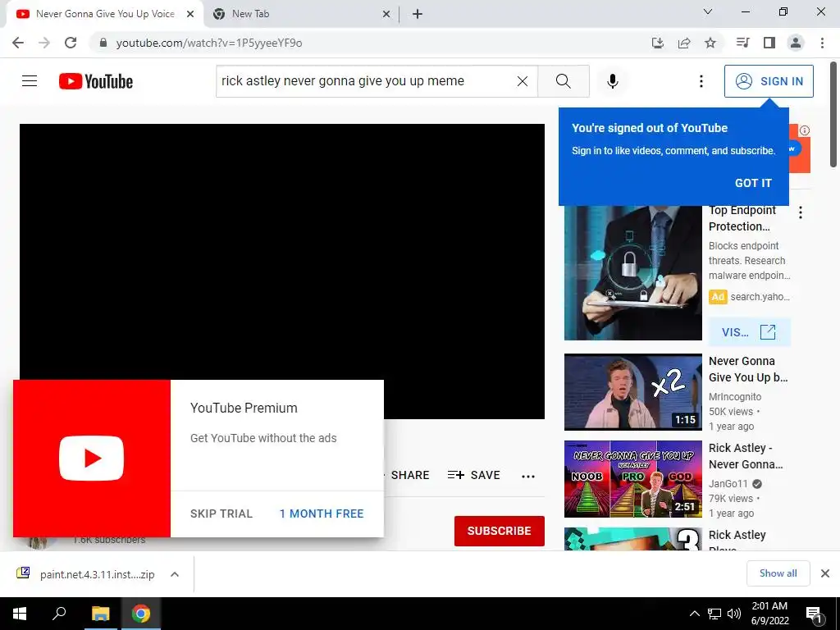Image resolution: width=840 pixels, height=630 pixels.
Task: Click the red YouTube Premium logo image
Action: [92, 459]
